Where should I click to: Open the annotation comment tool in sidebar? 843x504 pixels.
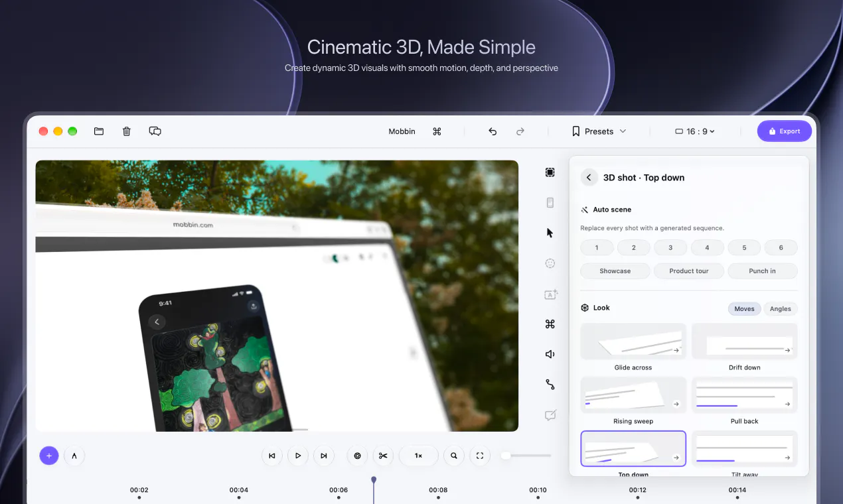coord(550,415)
